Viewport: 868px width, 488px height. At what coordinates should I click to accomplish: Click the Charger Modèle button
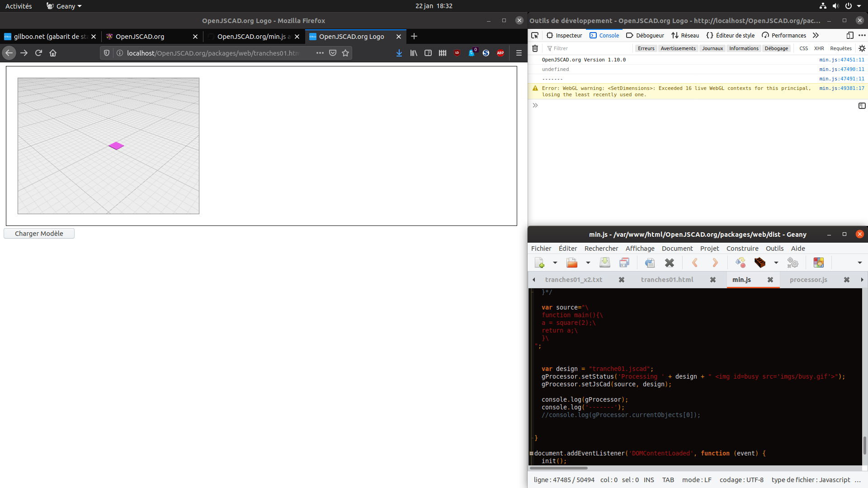(39, 233)
